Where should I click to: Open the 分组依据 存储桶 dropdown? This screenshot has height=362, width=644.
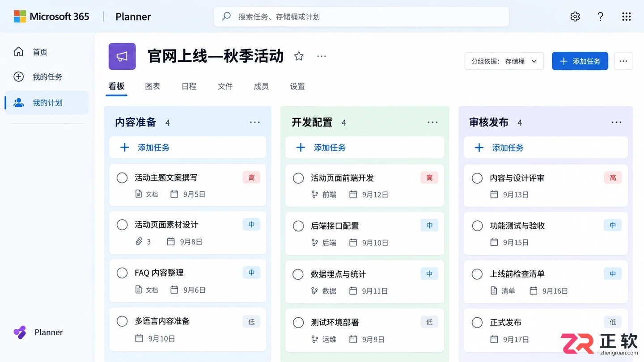[504, 61]
